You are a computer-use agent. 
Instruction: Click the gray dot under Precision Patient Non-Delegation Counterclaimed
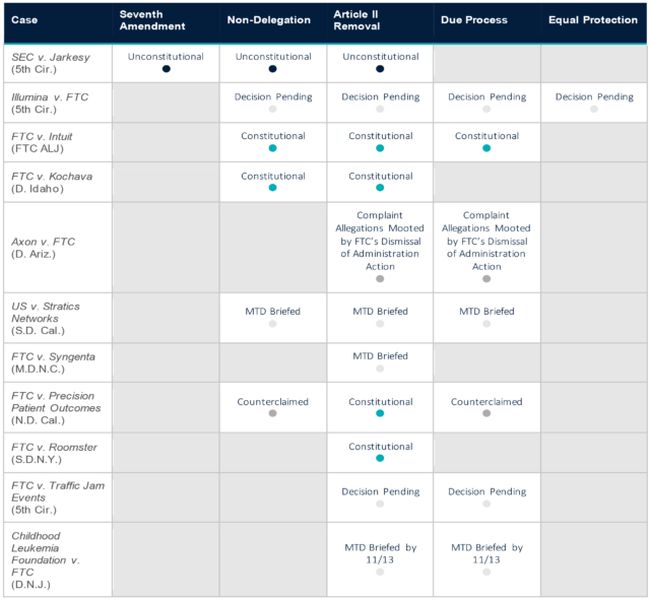tap(272, 413)
